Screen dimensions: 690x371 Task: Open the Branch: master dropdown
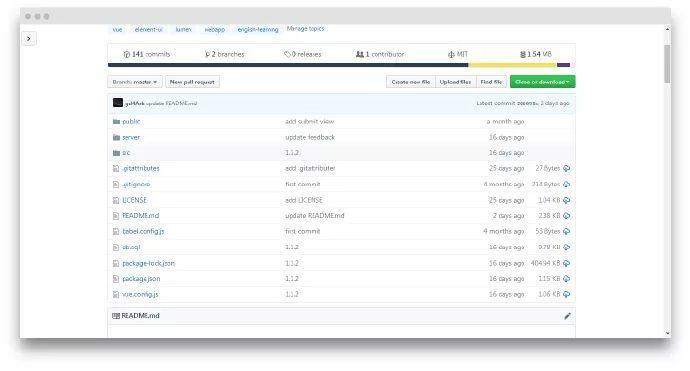135,82
